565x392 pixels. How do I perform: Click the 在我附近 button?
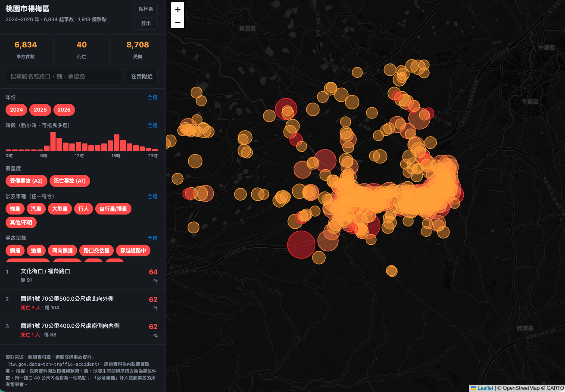tap(142, 76)
